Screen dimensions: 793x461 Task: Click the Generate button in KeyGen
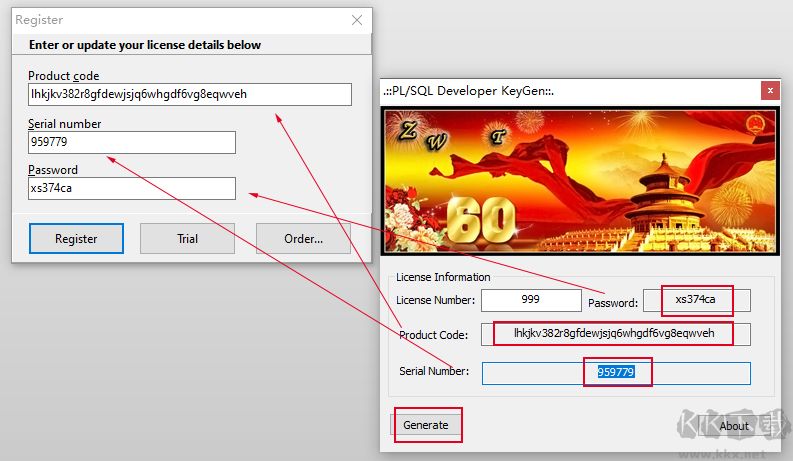(425, 425)
